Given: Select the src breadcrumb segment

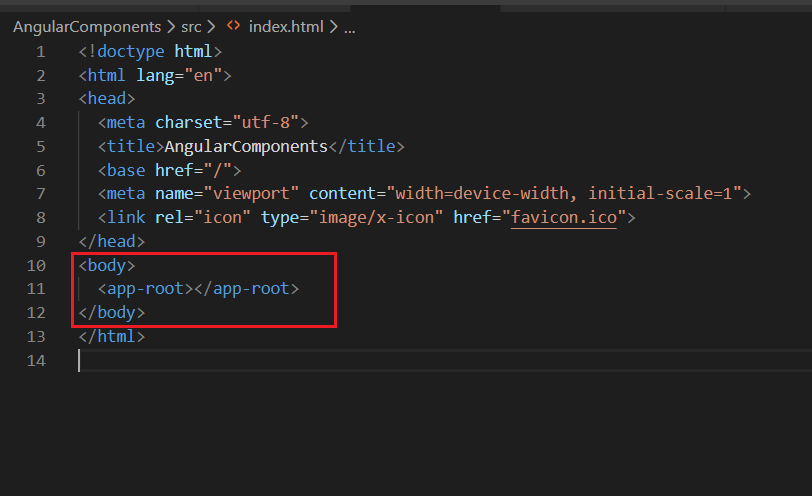Looking at the screenshot, I should (191, 27).
